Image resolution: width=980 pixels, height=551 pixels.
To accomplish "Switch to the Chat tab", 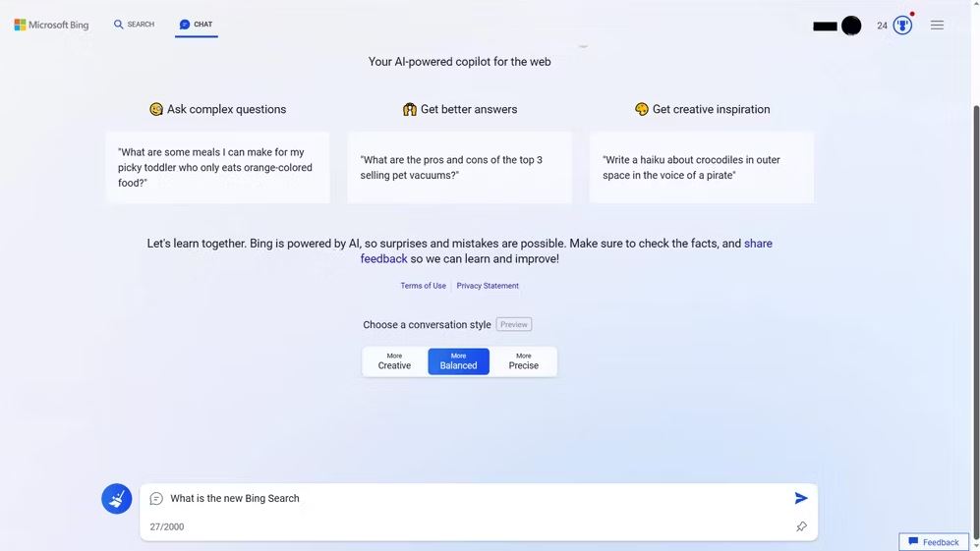I will (197, 25).
